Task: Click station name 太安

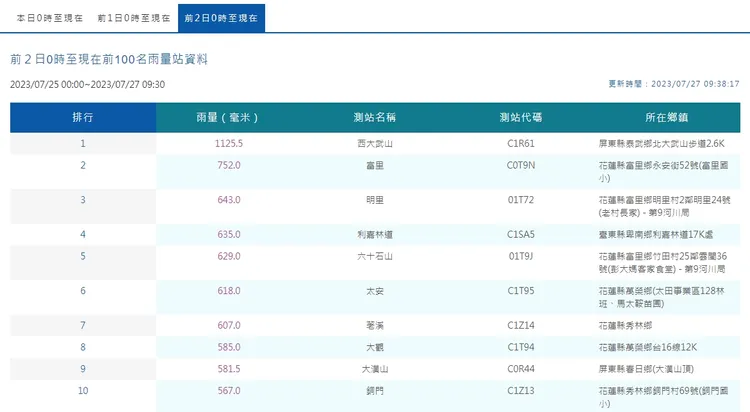Action: [375, 291]
